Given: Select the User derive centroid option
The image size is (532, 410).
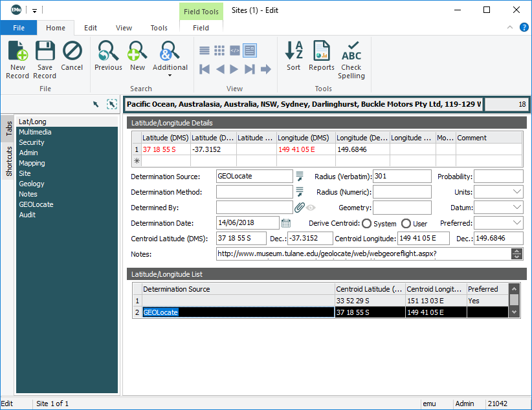Looking at the screenshot, I should [x=406, y=224].
